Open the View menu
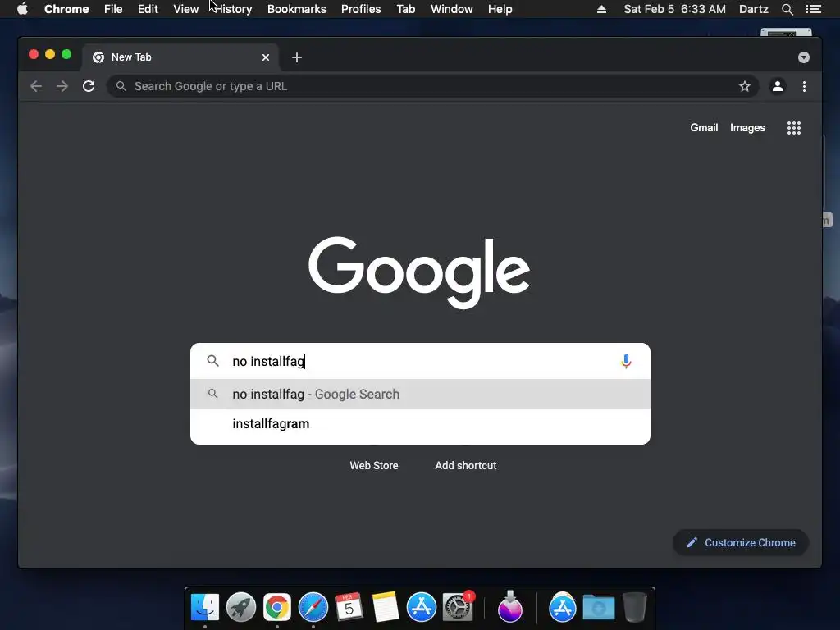 click(x=186, y=9)
